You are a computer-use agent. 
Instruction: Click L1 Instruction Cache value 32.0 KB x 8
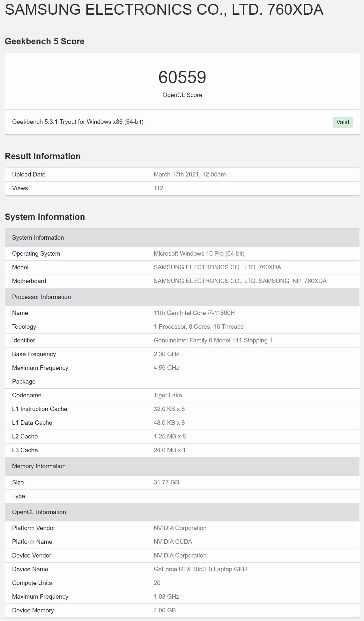[169, 409]
